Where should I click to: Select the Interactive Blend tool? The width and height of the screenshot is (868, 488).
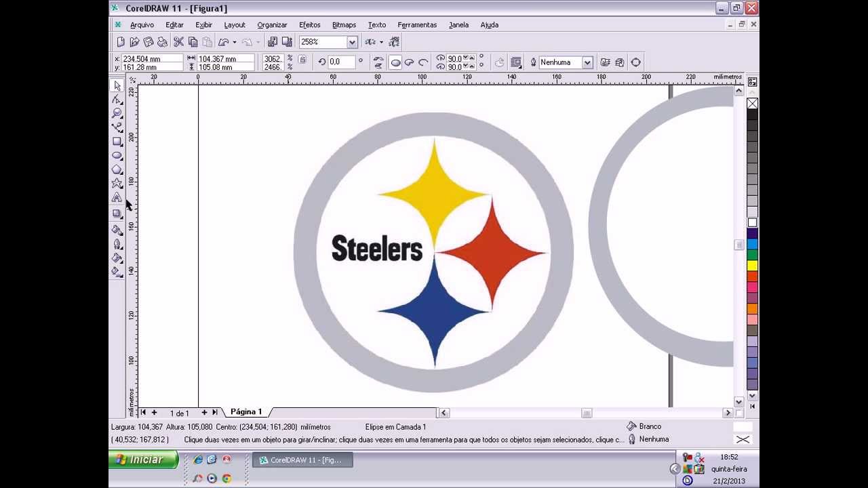point(117,213)
